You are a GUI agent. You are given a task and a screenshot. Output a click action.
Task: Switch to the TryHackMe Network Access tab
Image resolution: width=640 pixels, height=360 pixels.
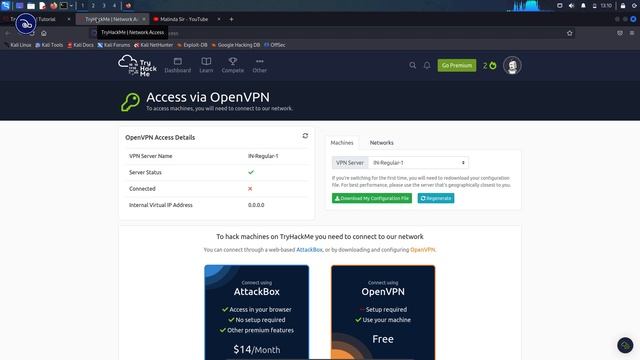click(x=111, y=19)
